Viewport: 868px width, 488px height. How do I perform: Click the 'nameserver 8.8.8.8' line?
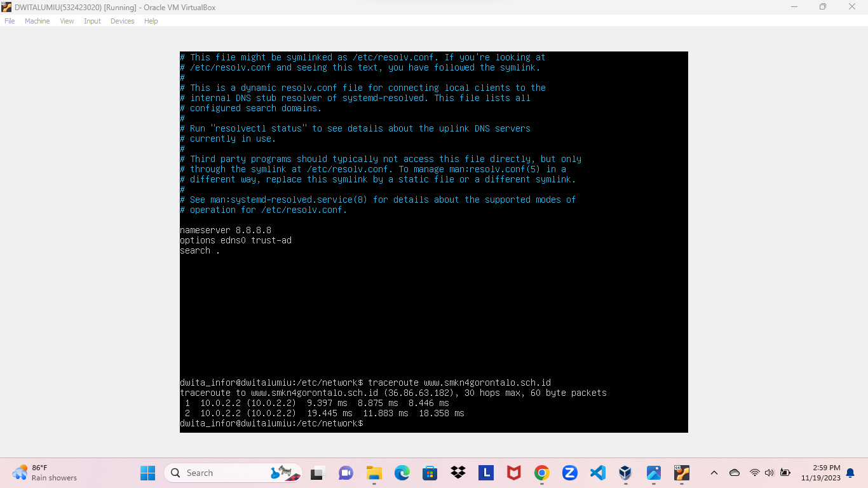tap(226, 230)
